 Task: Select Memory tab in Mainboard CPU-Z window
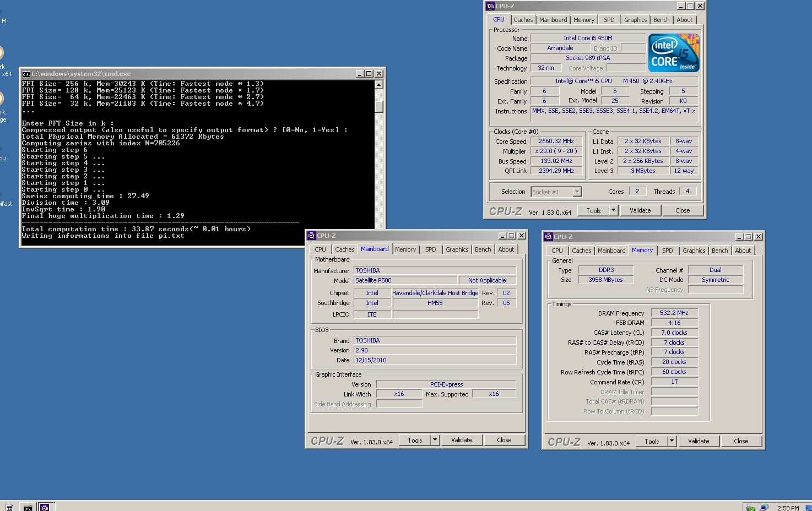pyautogui.click(x=405, y=249)
